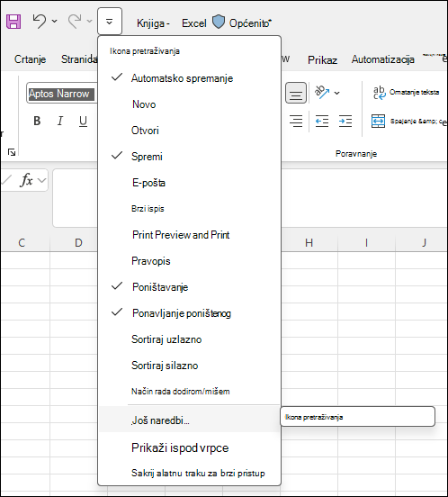Click the Underline formatting icon

coord(83,121)
